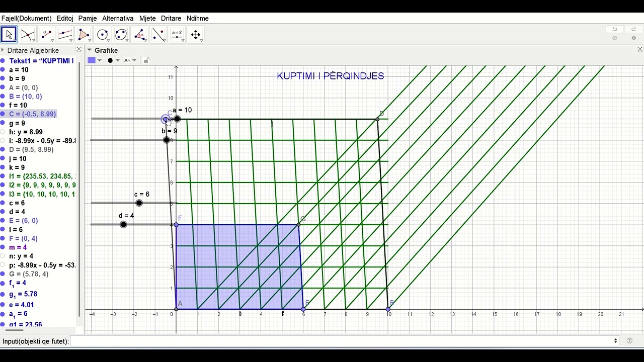
Task: Click the lock object icon in style bar
Action: (x=146, y=60)
